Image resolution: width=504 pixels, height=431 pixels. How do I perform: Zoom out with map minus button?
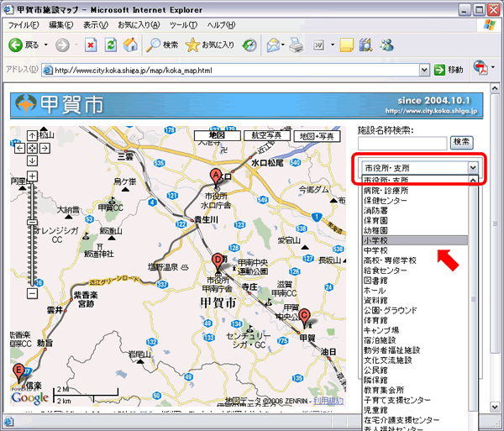[32, 293]
